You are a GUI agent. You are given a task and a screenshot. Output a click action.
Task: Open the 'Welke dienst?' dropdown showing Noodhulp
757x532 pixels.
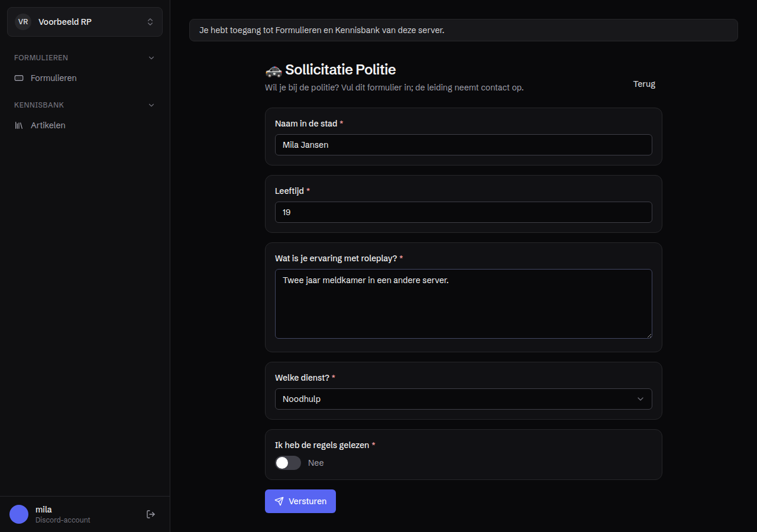(464, 399)
